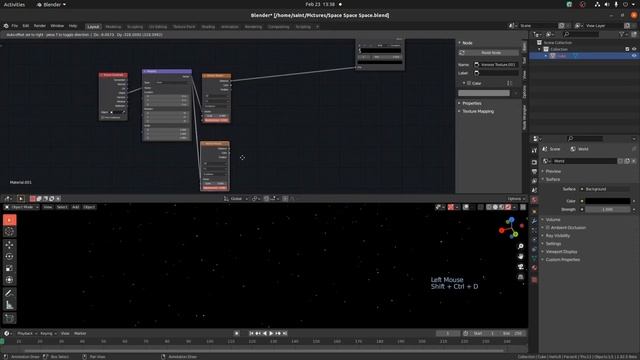
Task: Choose the Transform tool
Action: tap(9, 280)
